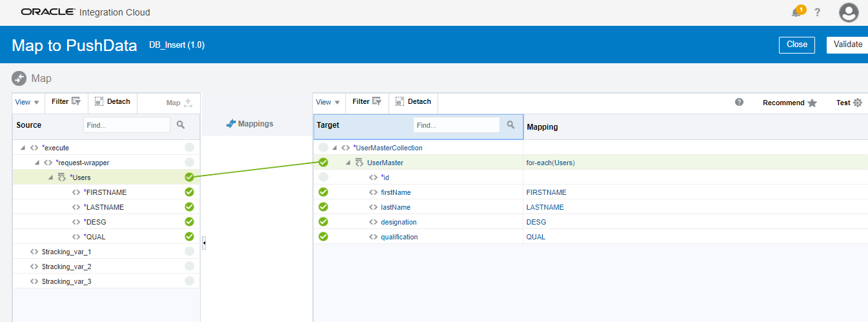Open the FIRSTNAME mapping expression
The width and height of the screenshot is (868, 322).
tap(546, 192)
